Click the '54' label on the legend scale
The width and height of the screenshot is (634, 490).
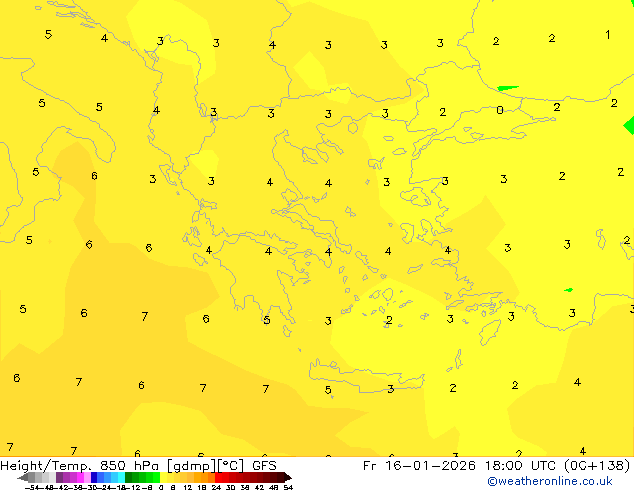click(x=288, y=487)
